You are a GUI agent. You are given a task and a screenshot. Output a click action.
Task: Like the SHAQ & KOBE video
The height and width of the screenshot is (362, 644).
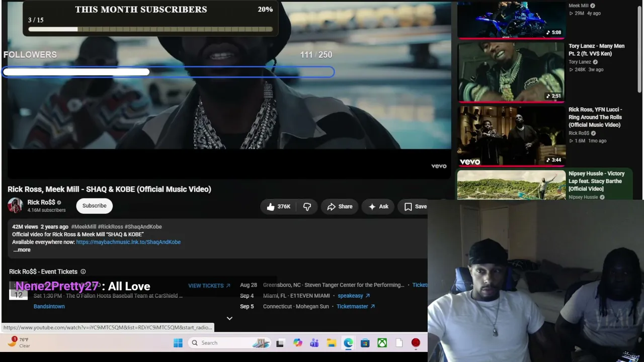pos(279,207)
